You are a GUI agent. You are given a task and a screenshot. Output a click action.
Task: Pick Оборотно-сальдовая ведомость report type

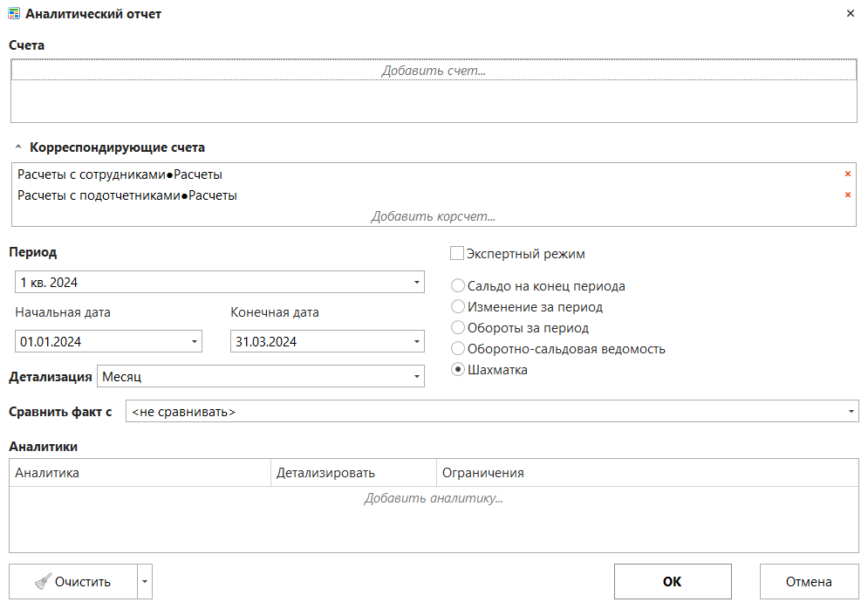click(457, 349)
